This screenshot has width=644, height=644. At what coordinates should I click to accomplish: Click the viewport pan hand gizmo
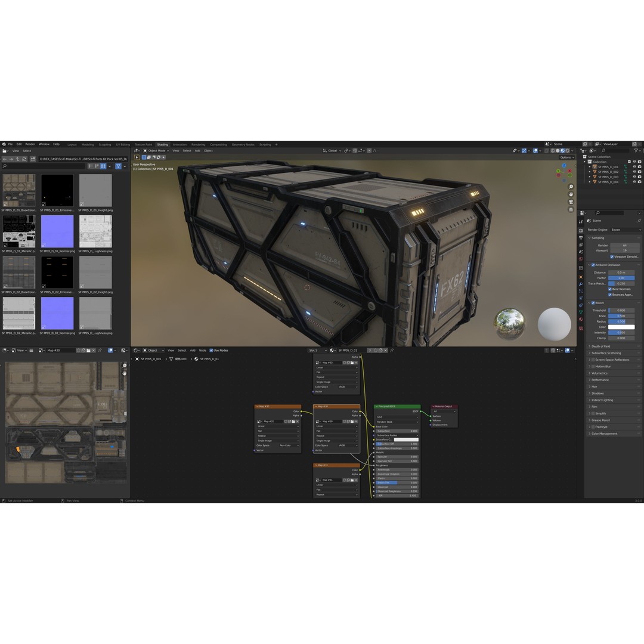tap(571, 194)
